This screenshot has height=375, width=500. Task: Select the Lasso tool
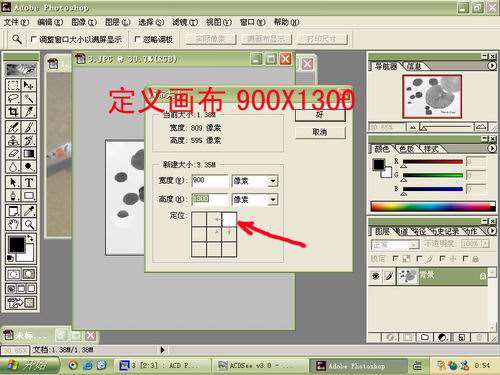pyautogui.click(x=13, y=98)
